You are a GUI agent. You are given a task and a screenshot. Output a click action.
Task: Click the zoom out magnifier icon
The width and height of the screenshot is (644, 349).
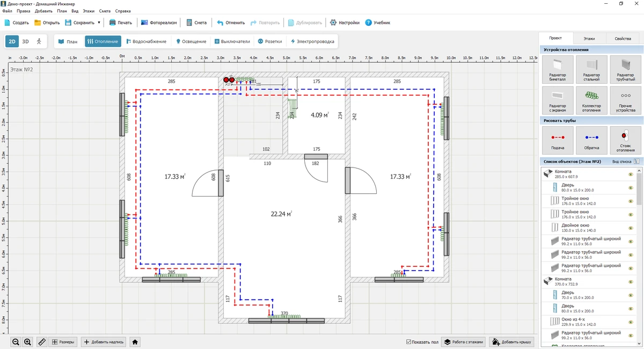16,341
